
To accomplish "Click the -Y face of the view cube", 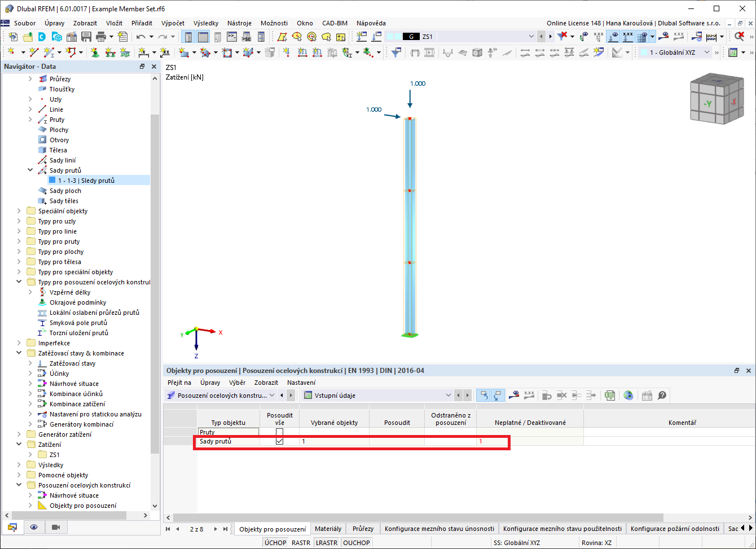I will point(707,104).
